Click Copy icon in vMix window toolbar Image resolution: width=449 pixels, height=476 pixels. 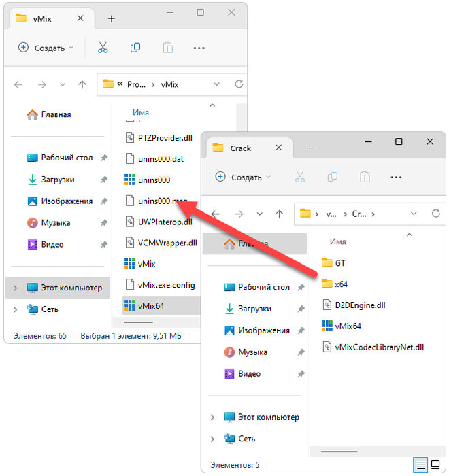tap(135, 48)
